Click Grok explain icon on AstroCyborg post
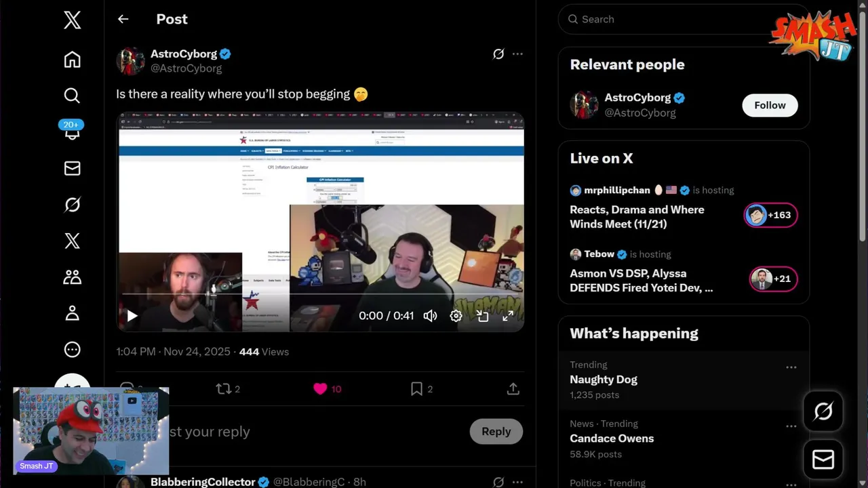This screenshot has height=488, width=868. click(498, 54)
